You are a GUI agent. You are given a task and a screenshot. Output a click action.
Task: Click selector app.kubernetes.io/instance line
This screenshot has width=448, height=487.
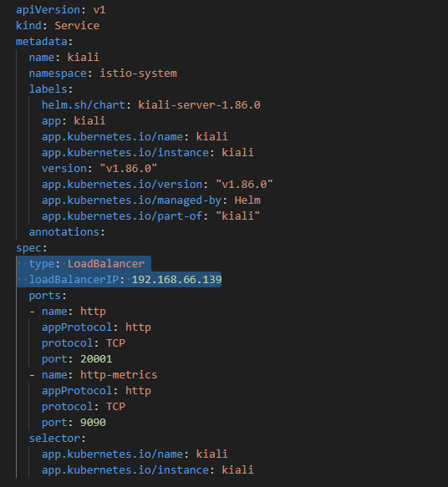[x=148, y=470]
